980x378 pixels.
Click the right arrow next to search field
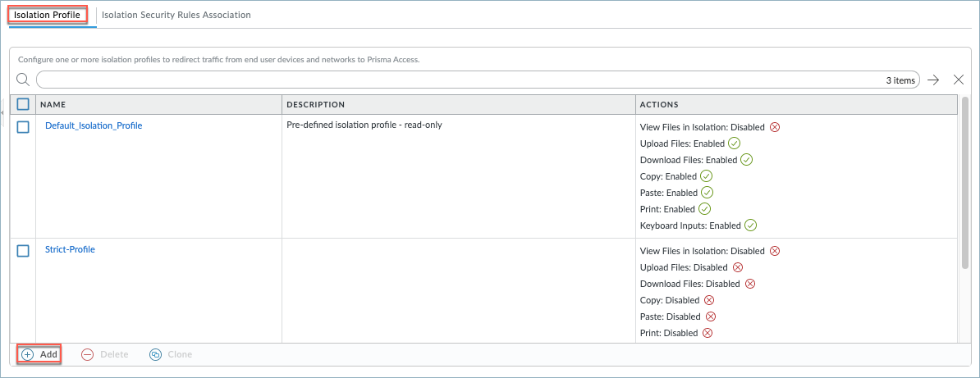933,80
